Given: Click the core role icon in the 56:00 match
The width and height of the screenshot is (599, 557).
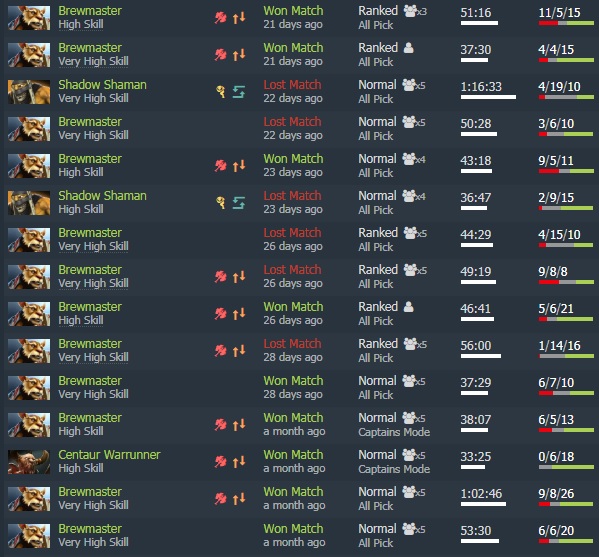Looking at the screenshot, I should coord(220,351).
